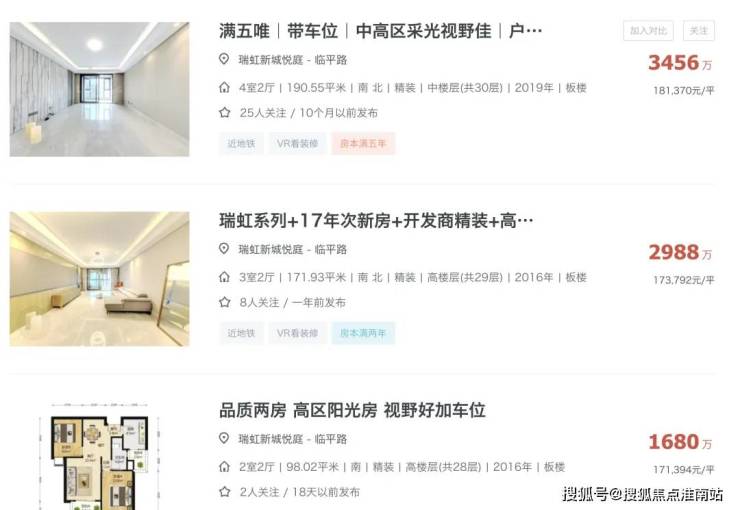Click location pin icon of 2988万 listing
The image size is (740, 510).
point(224,249)
